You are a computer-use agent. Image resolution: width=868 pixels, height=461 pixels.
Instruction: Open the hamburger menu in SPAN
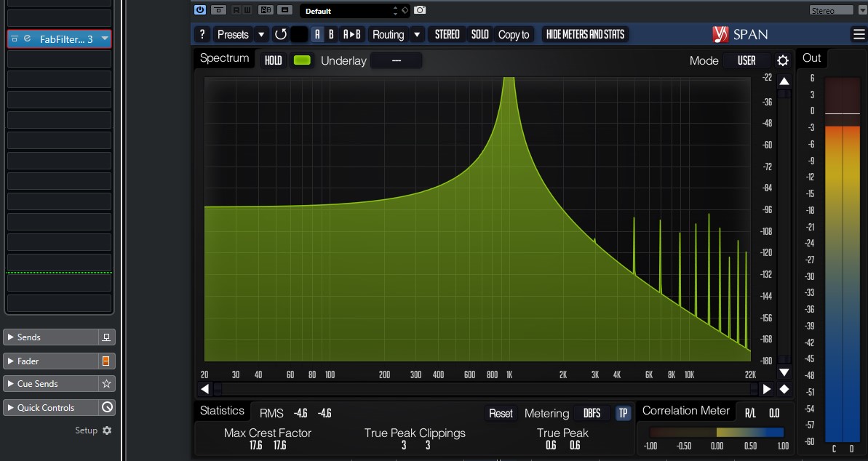pyautogui.click(x=859, y=34)
